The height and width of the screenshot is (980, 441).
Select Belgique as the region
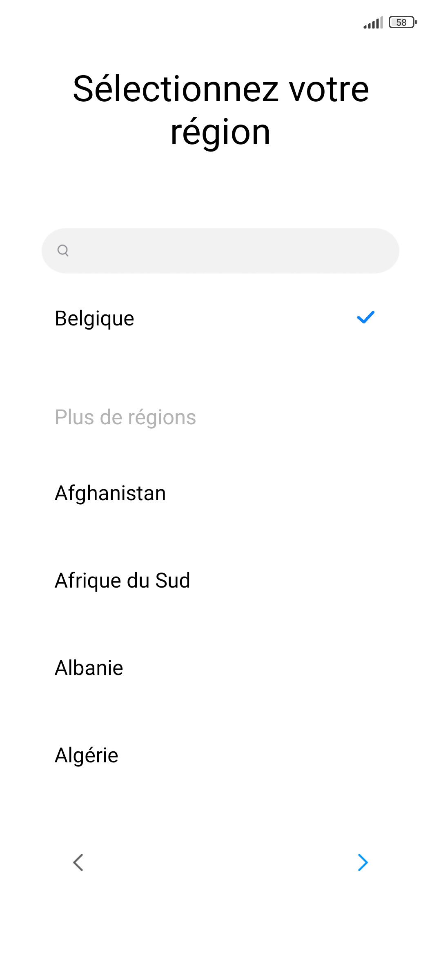pyautogui.click(x=95, y=318)
